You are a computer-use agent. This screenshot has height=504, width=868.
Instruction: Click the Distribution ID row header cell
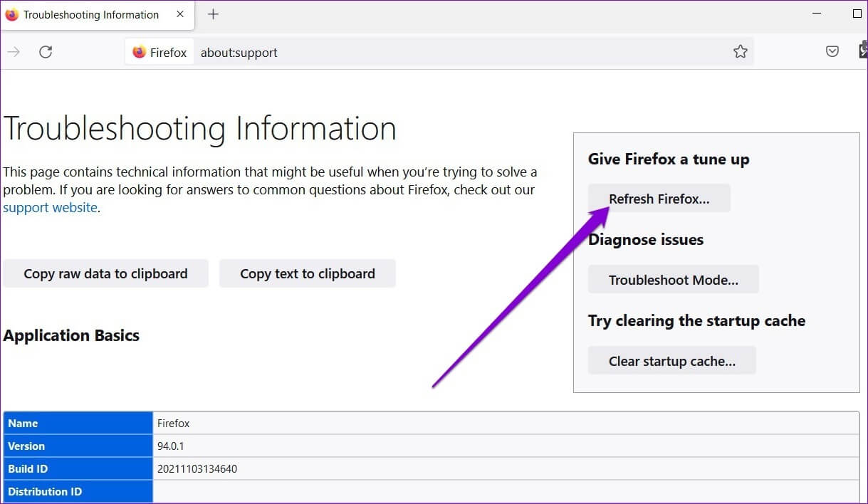click(78, 491)
